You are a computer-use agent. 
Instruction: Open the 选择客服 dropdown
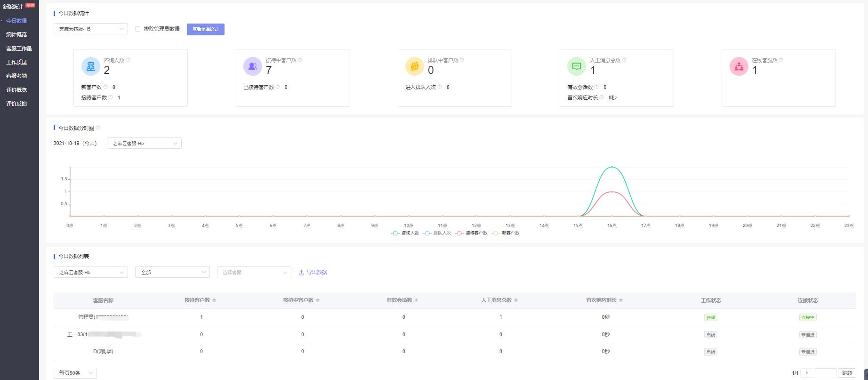[x=254, y=272]
